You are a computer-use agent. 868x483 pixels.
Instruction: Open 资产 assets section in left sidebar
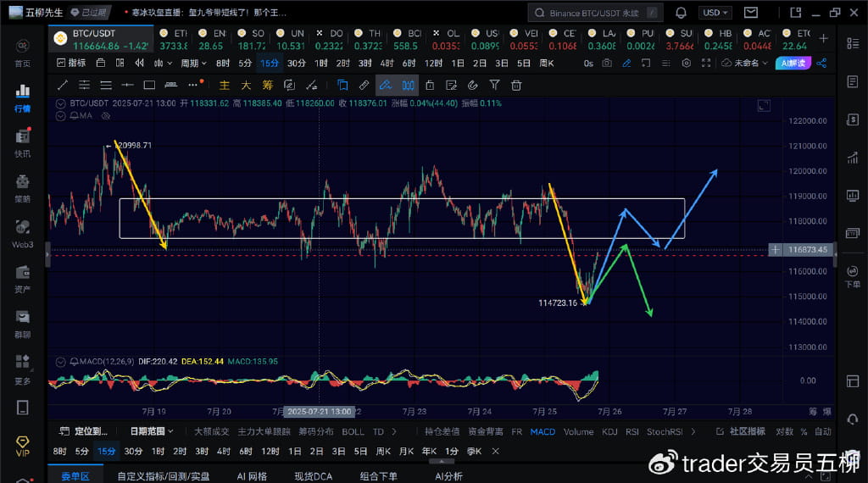coord(23,280)
